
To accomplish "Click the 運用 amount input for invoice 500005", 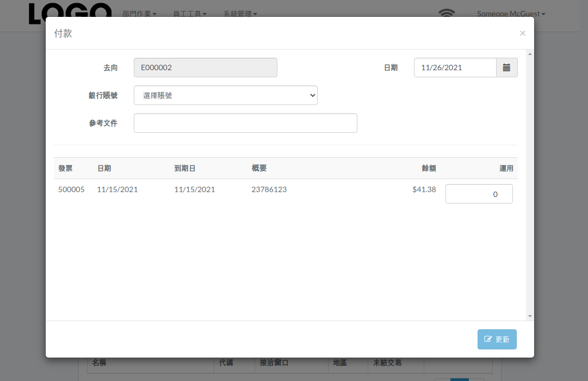I will pos(479,194).
